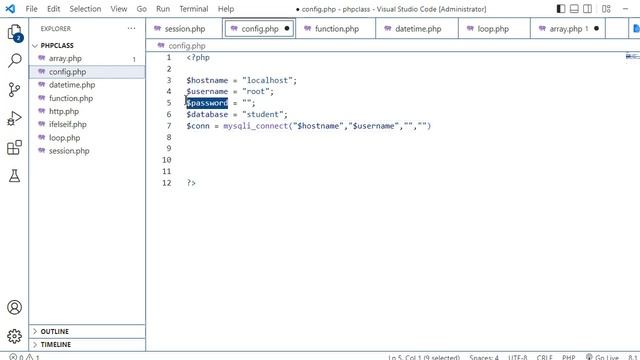This screenshot has width=640, height=360.
Task: Toggle Primary Side Bar layout icon
Action: tap(561, 9)
